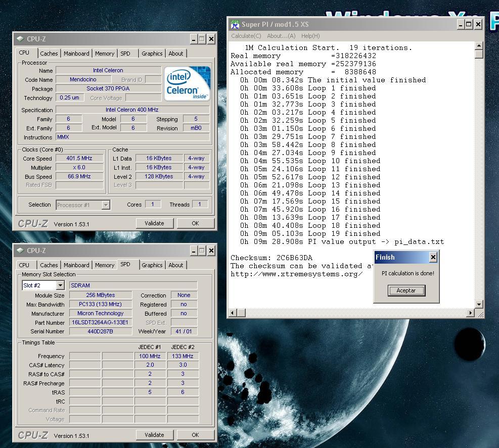Minimize the SPD CPU-Z window
Viewport: 499px width, 448px height.
tap(194, 251)
